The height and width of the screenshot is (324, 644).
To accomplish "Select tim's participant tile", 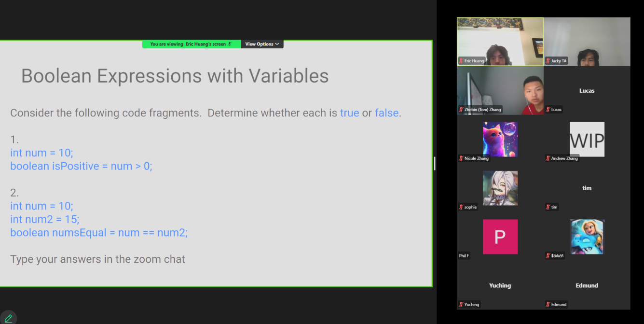I will 587,188.
